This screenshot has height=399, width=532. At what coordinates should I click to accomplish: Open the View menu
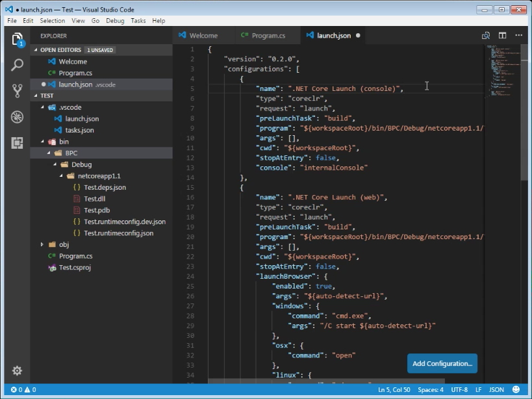click(78, 21)
